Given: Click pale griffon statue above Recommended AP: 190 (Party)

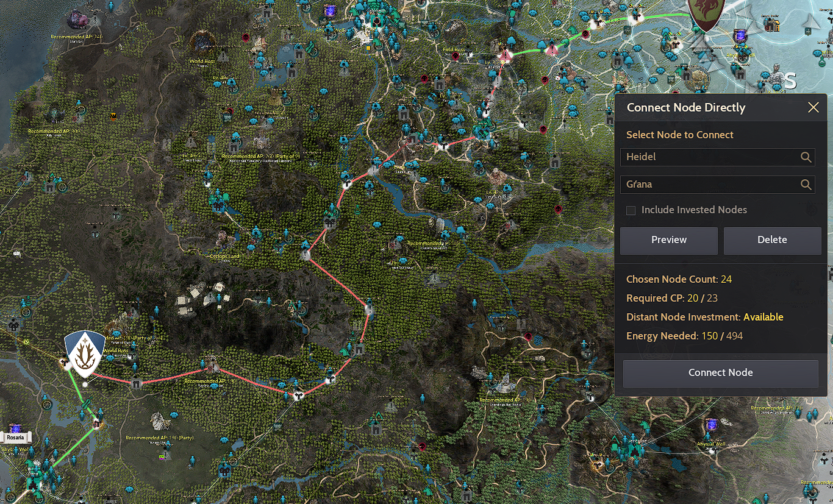Looking at the screenshot, I should pos(160,421).
